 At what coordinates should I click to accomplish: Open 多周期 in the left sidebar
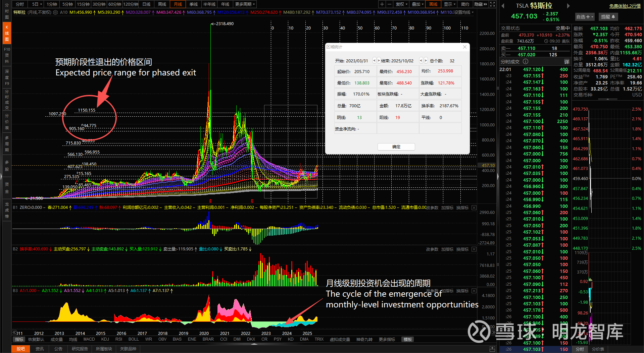pos(7,144)
